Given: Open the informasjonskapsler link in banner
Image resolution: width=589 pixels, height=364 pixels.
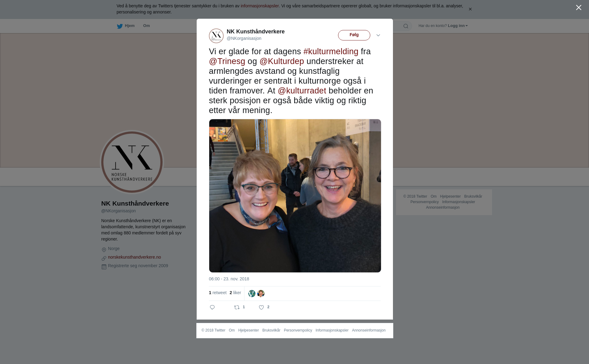Looking at the screenshot, I should 260,6.
